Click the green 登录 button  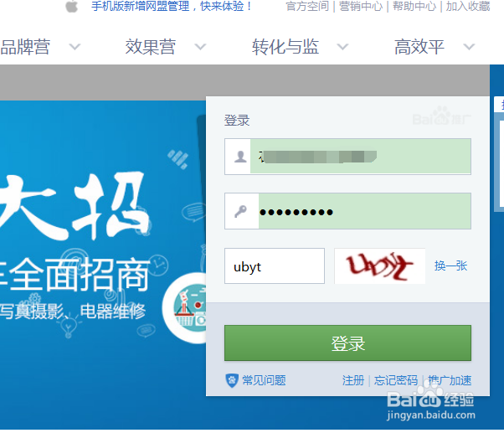coord(347,343)
